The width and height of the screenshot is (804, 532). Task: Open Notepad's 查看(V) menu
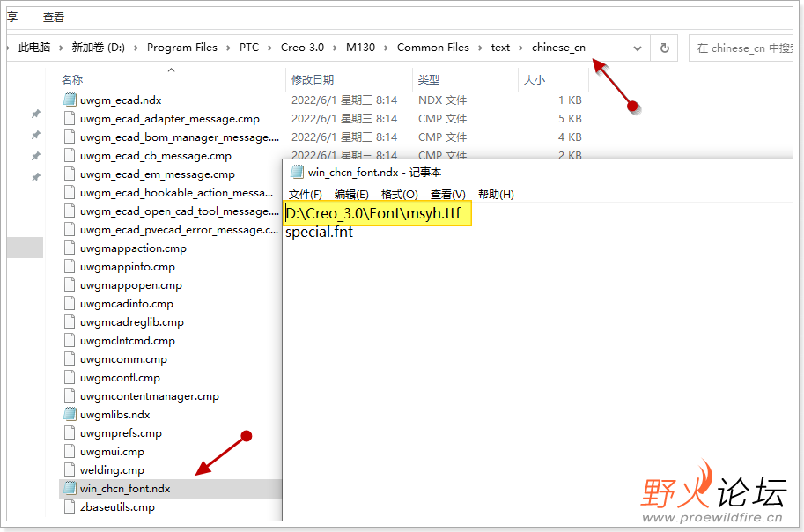(x=447, y=195)
